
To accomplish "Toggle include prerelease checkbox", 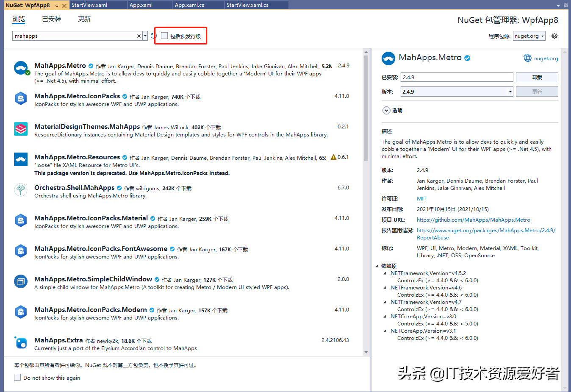I will (x=164, y=36).
